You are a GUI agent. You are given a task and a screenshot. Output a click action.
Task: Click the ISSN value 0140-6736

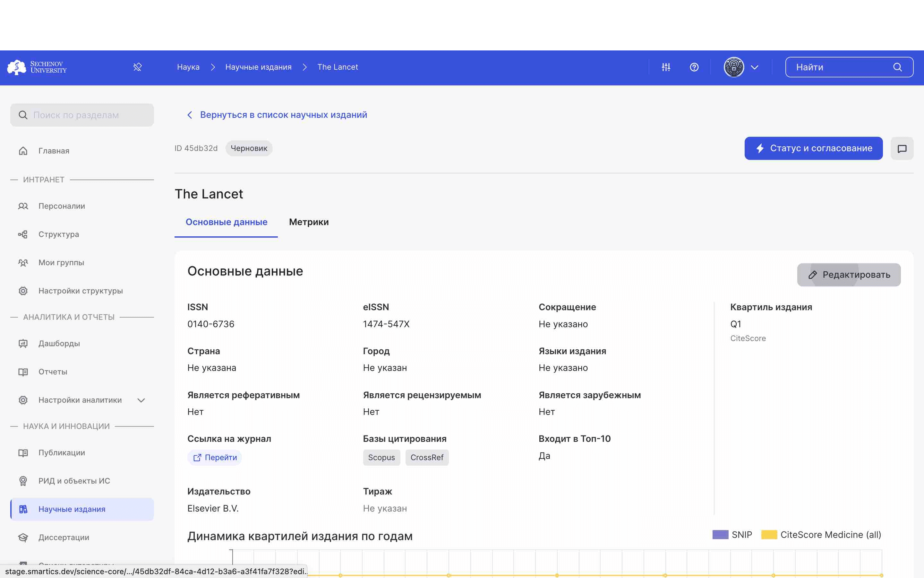211,324
